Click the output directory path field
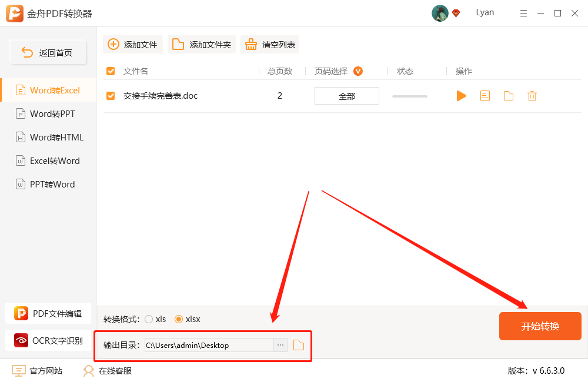 [x=209, y=345]
